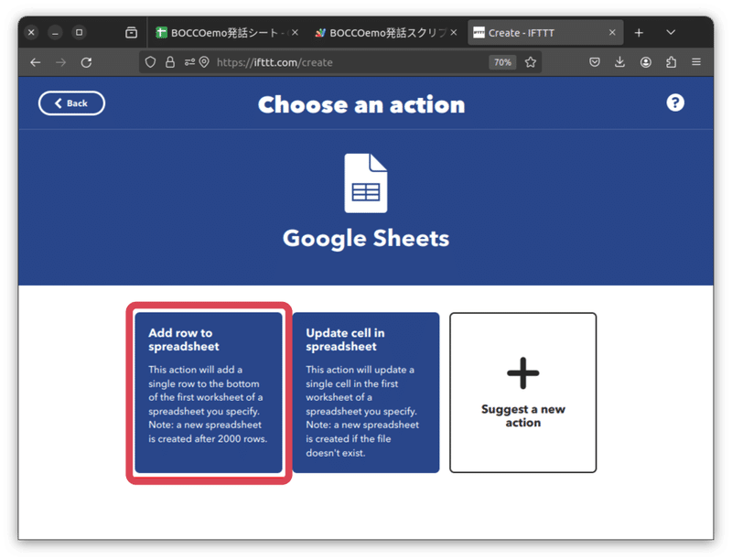Reset the 70% zoom level indicator
Viewport: 732px width, 560px height.
coord(502,62)
